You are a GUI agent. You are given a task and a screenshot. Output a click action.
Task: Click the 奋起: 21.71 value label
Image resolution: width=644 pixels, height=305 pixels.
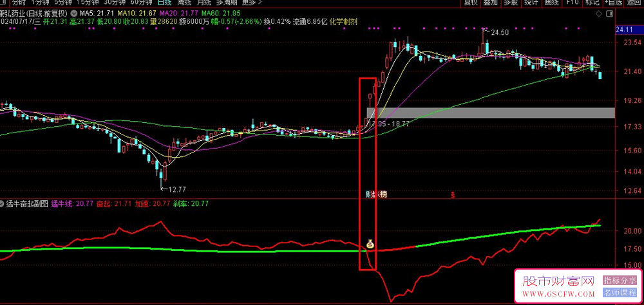pos(114,203)
